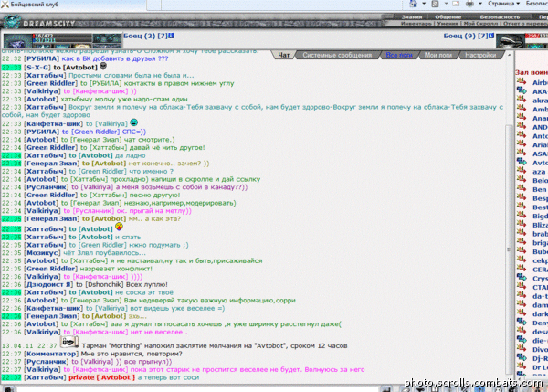Screen dimensions: 548x392
Task: Click the printer icon in the browser toolbar
Action: [x=470, y=4]
